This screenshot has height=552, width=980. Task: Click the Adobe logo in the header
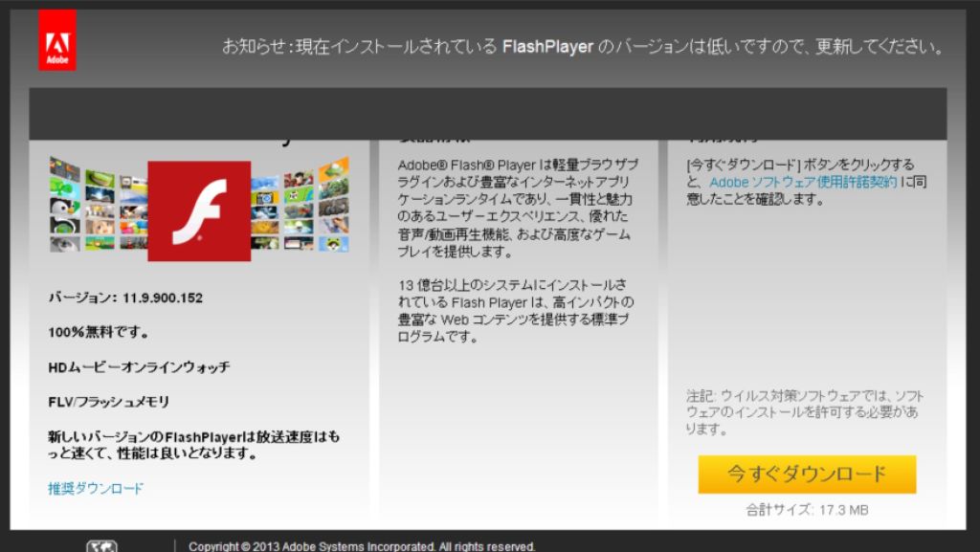[x=57, y=40]
